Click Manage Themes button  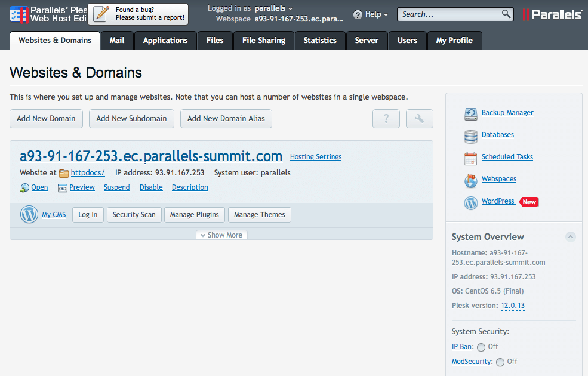(260, 215)
